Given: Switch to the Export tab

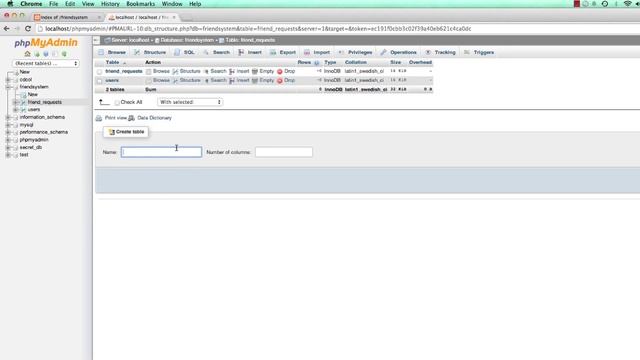Looking at the screenshot, I should click(x=282, y=52).
